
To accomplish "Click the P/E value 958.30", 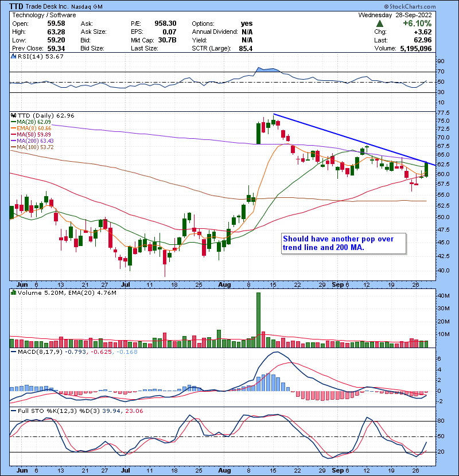I will coord(165,24).
